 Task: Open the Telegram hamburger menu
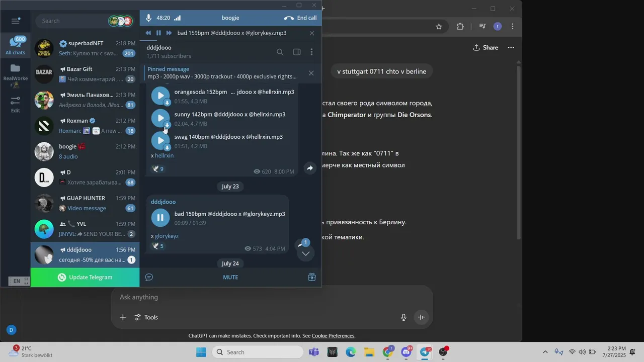[15, 21]
